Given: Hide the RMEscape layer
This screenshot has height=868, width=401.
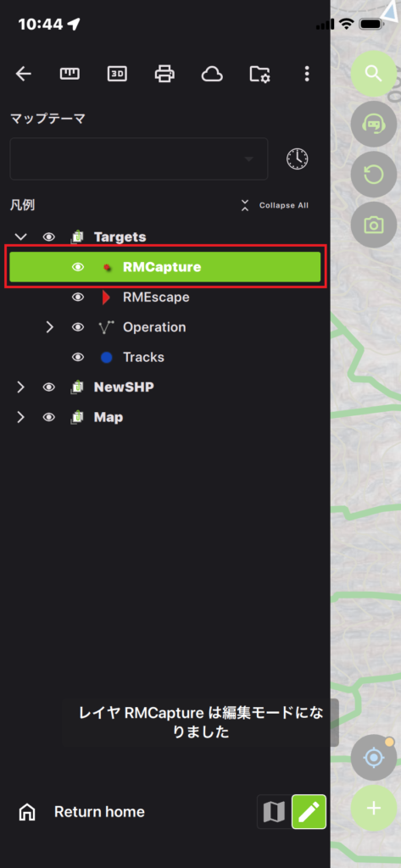Looking at the screenshot, I should pyautogui.click(x=78, y=298).
